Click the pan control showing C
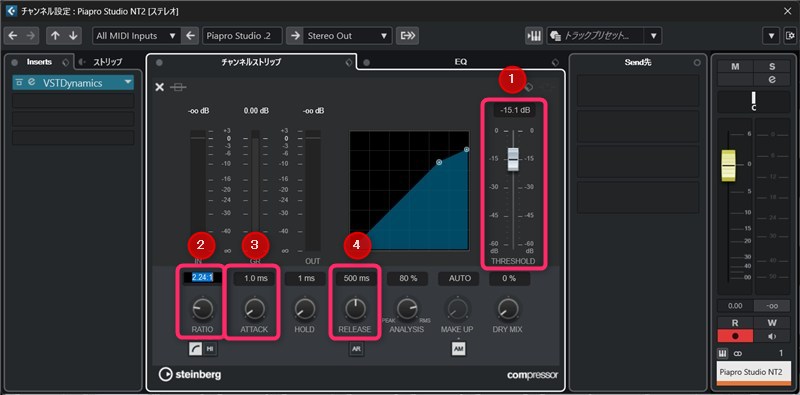The image size is (800, 395). pyautogui.click(x=754, y=102)
